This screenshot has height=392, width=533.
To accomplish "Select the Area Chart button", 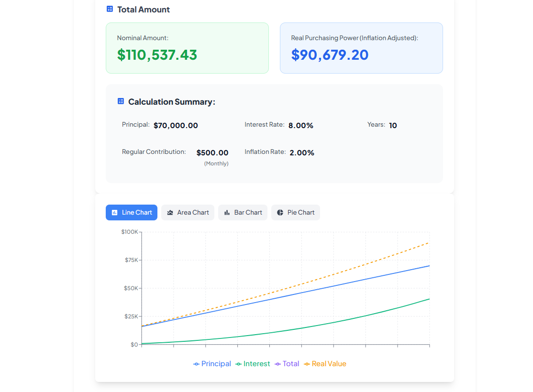I will click(188, 212).
